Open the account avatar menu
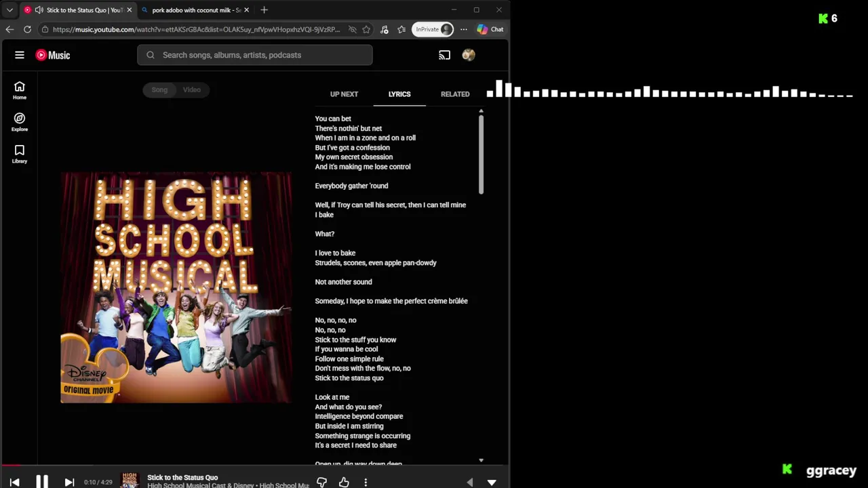The image size is (868, 488). click(x=469, y=55)
